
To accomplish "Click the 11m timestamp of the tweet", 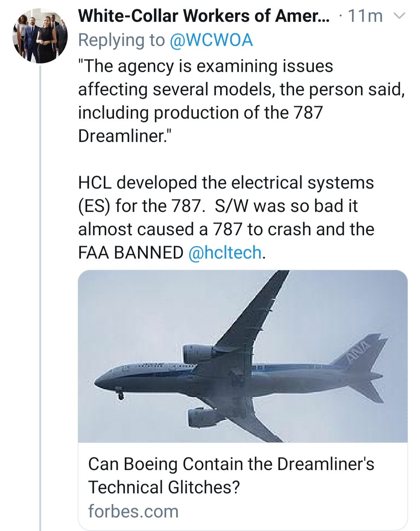I will [365, 16].
